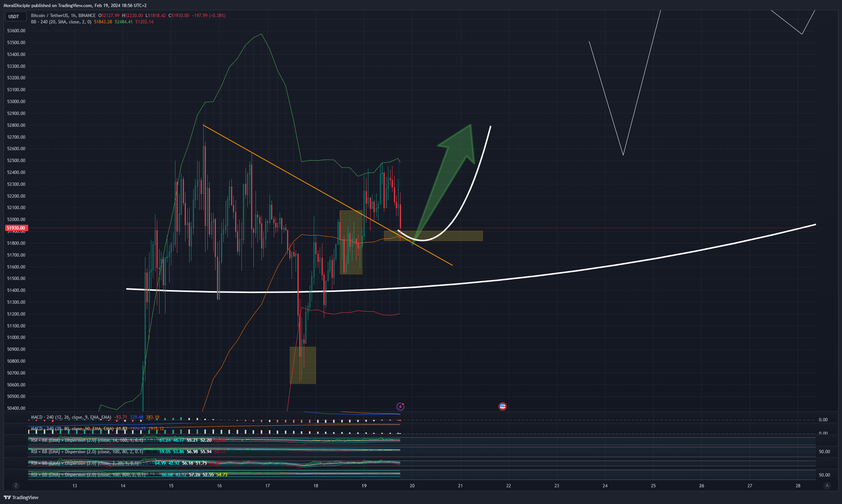This screenshot has height=504, width=842.
Task: Click date label 17 on time axis
Action: coord(267,486)
